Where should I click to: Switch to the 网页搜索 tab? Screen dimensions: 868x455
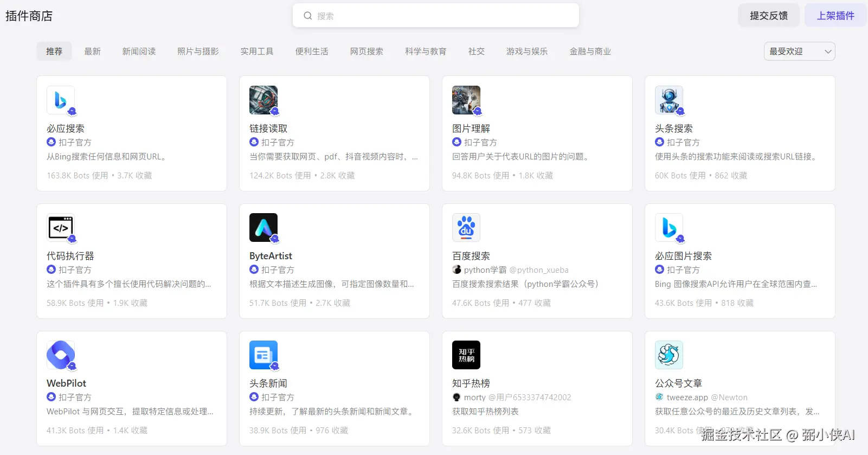coord(367,52)
